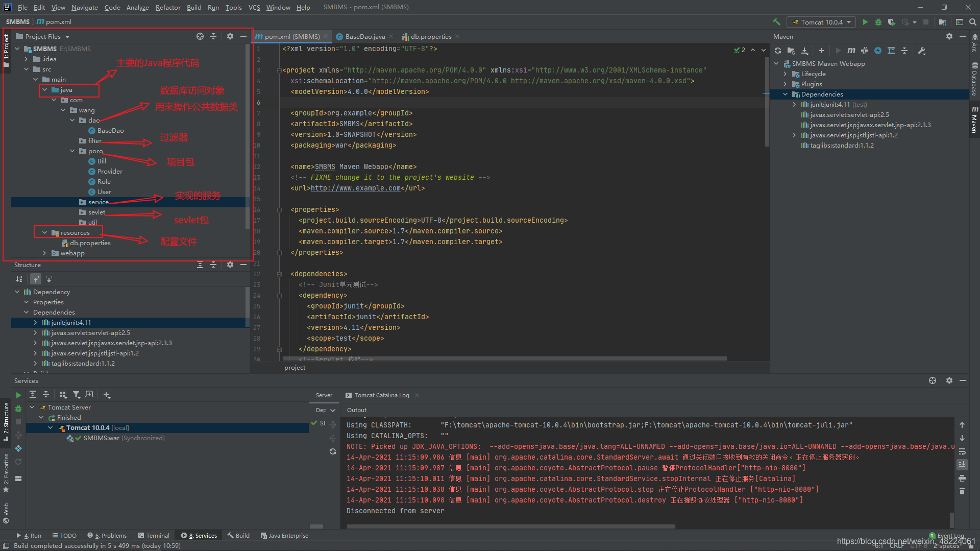Sort Structure view alphabetically
This screenshot has height=551, width=980.
[x=19, y=279]
